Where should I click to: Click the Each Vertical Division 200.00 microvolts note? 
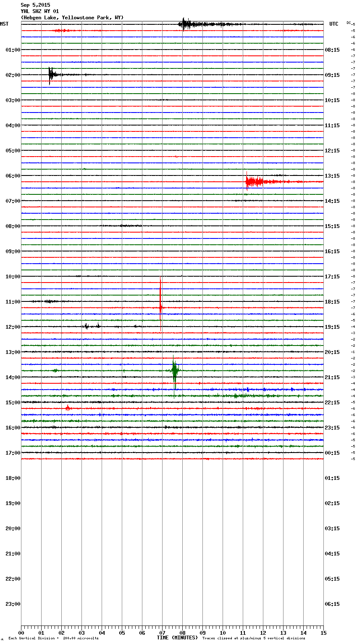[53, 639]
